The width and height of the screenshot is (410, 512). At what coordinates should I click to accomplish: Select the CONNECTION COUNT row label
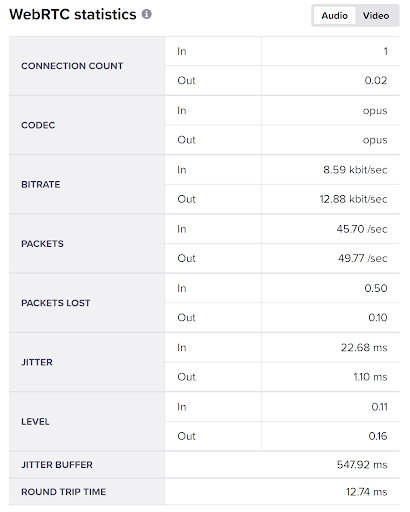(x=72, y=66)
